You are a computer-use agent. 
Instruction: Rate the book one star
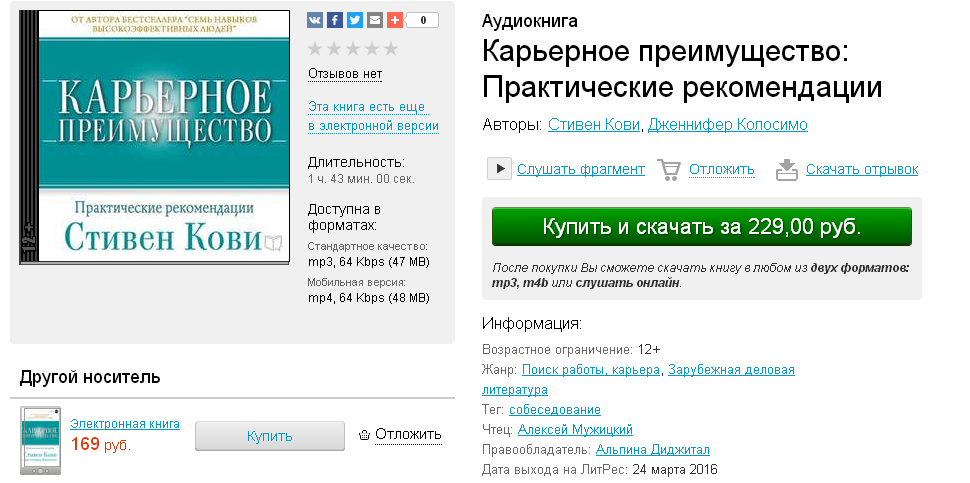(x=315, y=49)
